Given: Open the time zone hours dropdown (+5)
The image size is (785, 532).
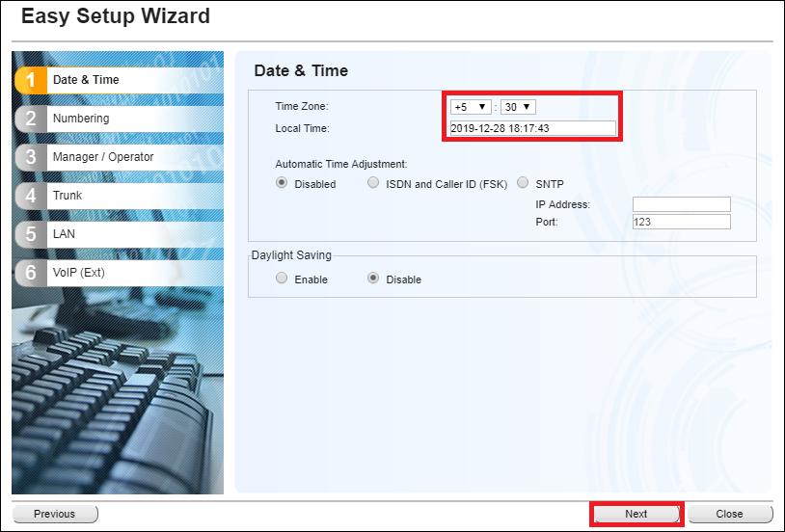Looking at the screenshot, I should [x=471, y=107].
